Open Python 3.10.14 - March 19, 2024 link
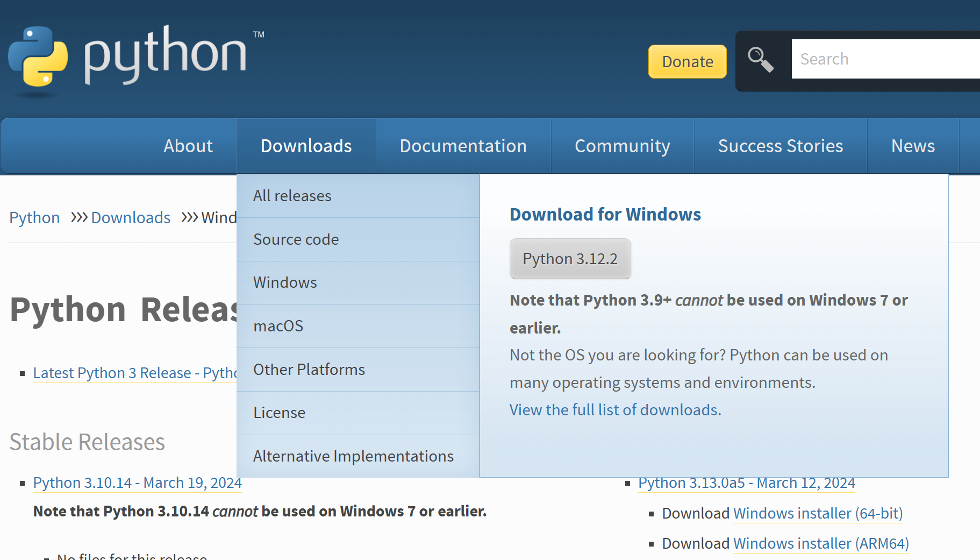 click(138, 483)
